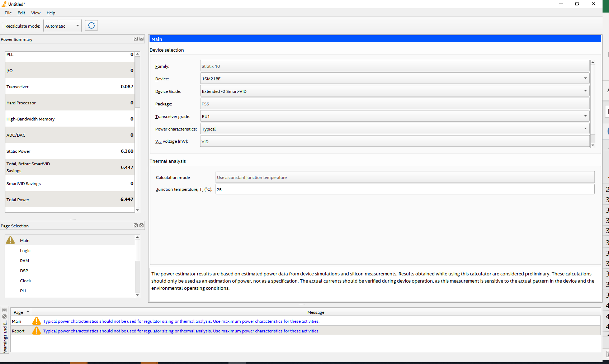This screenshot has width=609, height=364.
Task: Open the Edit menu
Action: click(22, 13)
